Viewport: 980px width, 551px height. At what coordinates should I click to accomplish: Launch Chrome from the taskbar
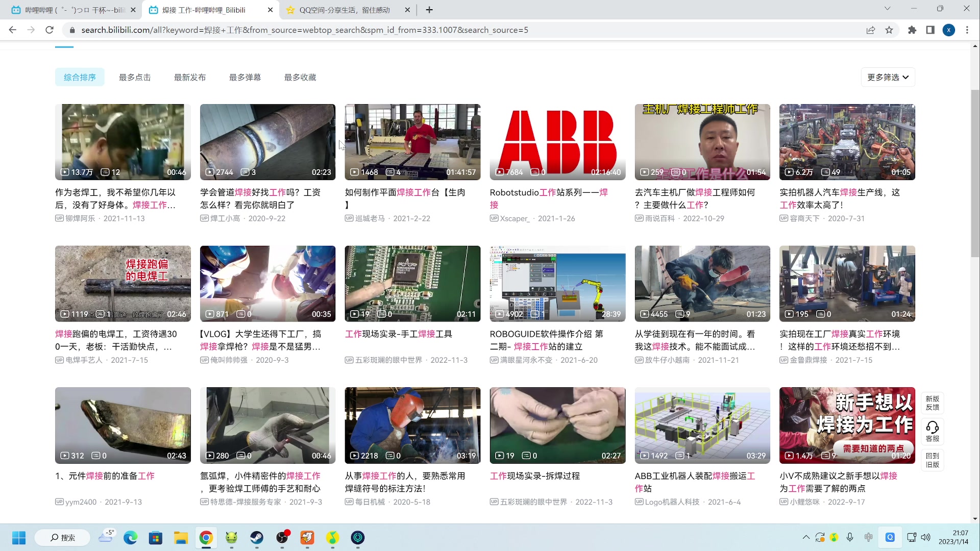tap(206, 538)
